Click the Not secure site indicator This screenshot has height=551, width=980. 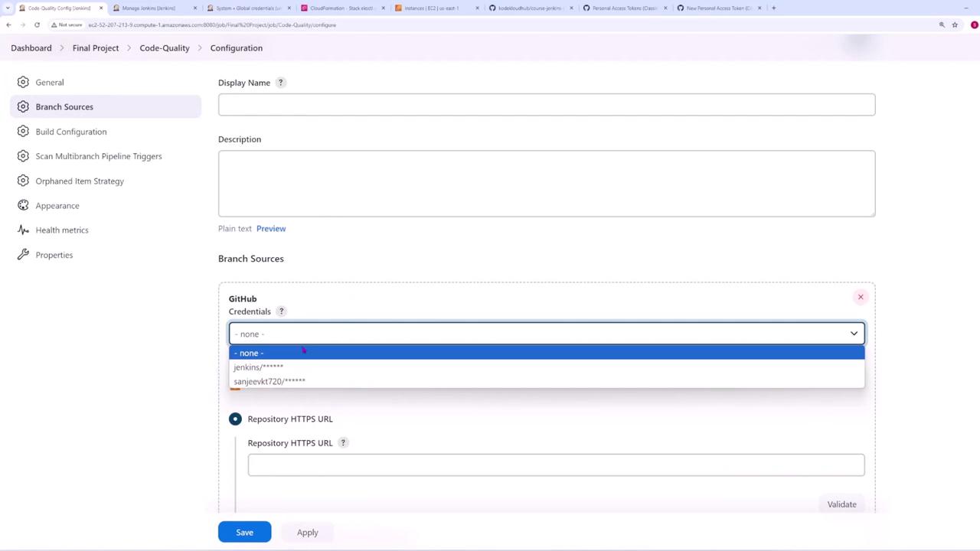(x=66, y=24)
